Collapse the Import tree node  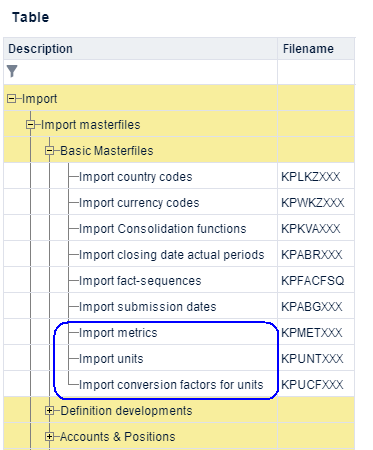click(11, 99)
